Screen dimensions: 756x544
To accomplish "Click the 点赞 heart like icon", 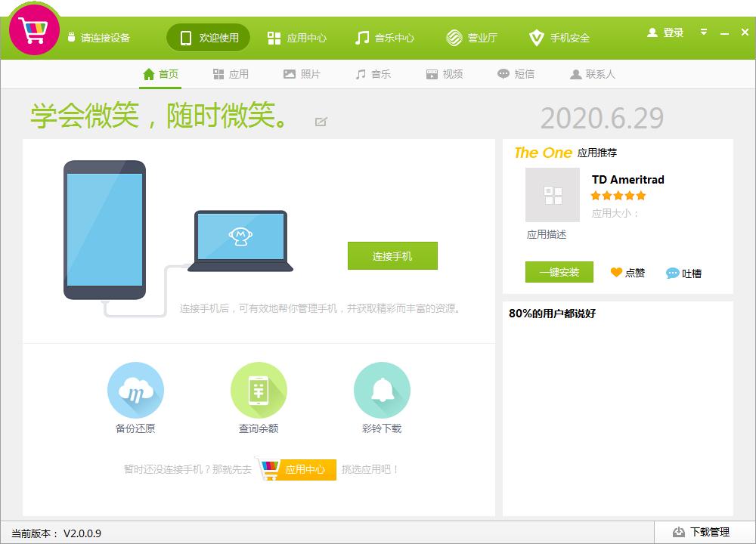I will (x=616, y=272).
